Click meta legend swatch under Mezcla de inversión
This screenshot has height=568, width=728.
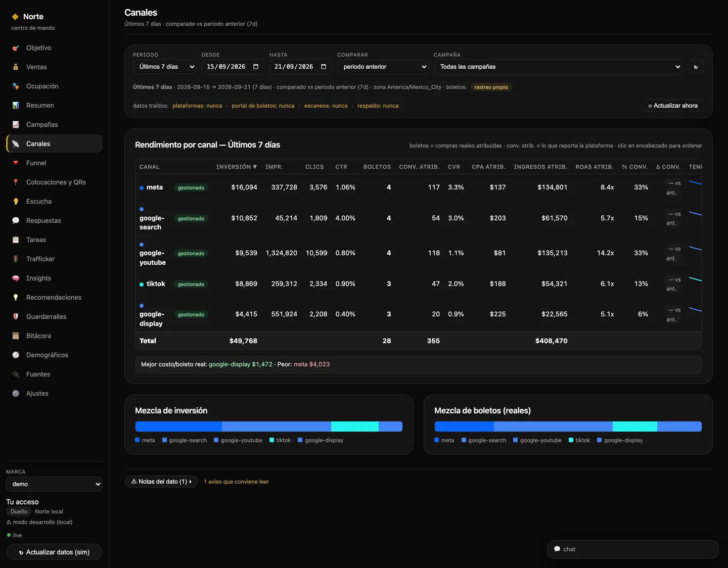click(x=138, y=440)
